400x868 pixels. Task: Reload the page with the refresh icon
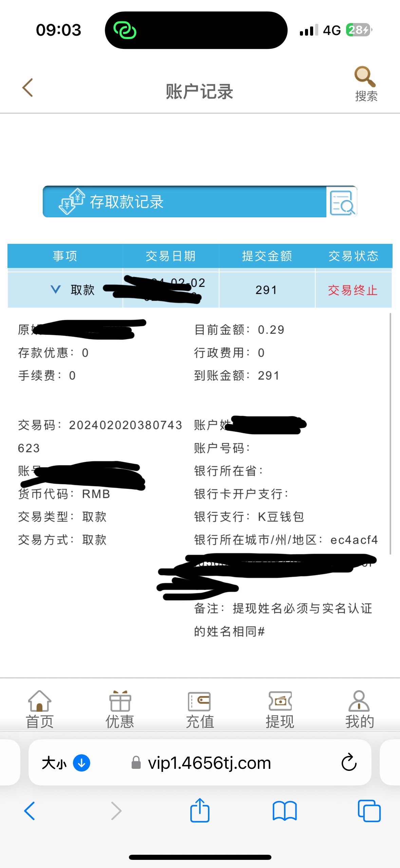(349, 763)
